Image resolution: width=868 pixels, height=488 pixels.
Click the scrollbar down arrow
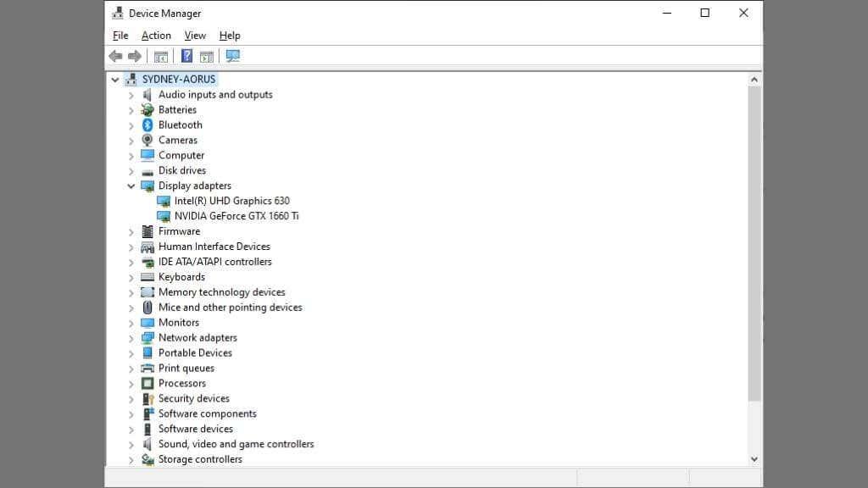pos(754,459)
